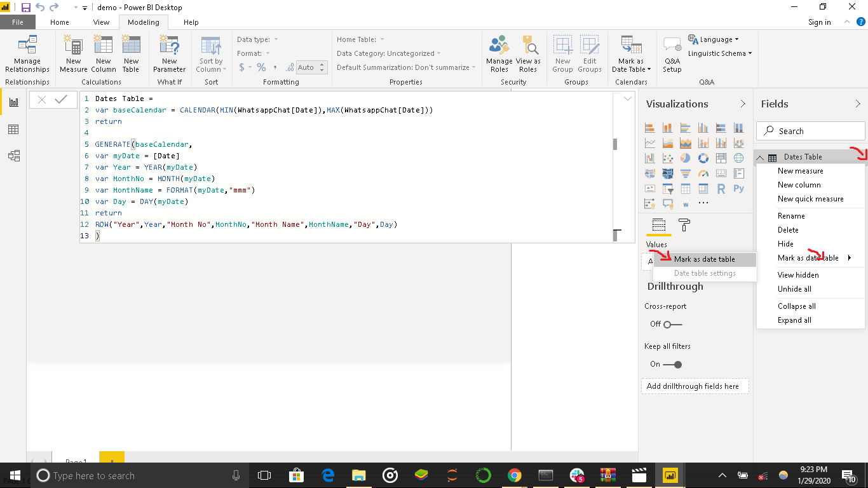
Task: Expand the Language dropdown in Q&A group
Action: 715,39
